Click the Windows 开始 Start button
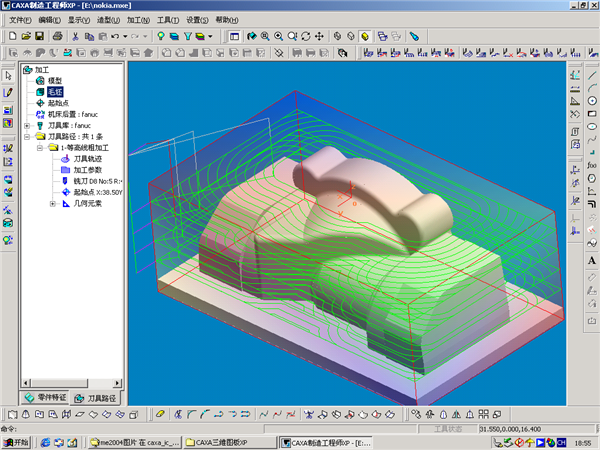 16,441
